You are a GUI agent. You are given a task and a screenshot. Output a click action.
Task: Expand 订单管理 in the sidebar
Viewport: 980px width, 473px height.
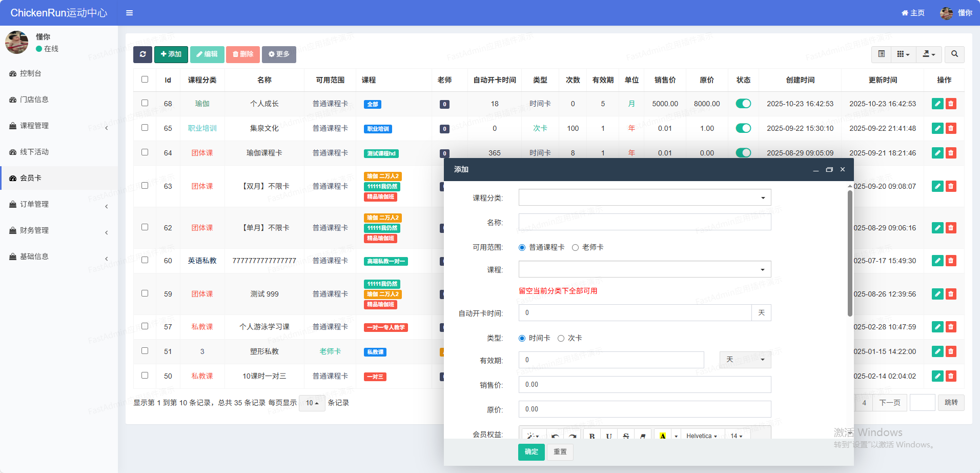click(34, 204)
